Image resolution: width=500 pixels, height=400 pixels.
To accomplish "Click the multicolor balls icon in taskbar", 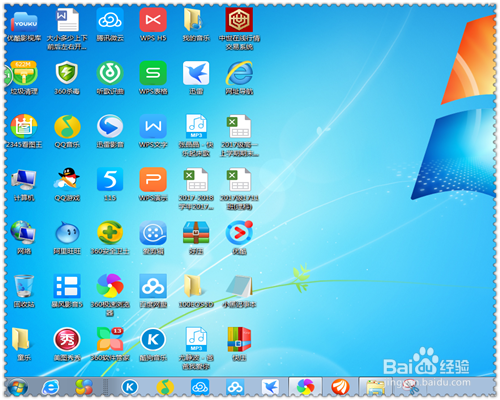I will click(x=84, y=387).
